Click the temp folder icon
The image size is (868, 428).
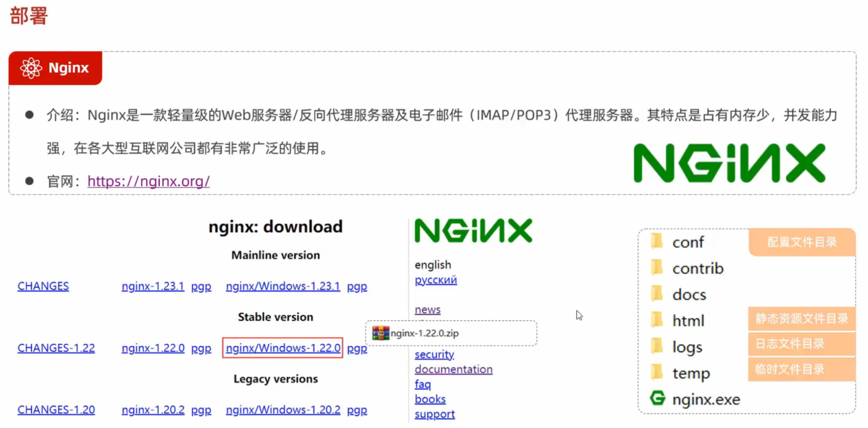point(657,372)
